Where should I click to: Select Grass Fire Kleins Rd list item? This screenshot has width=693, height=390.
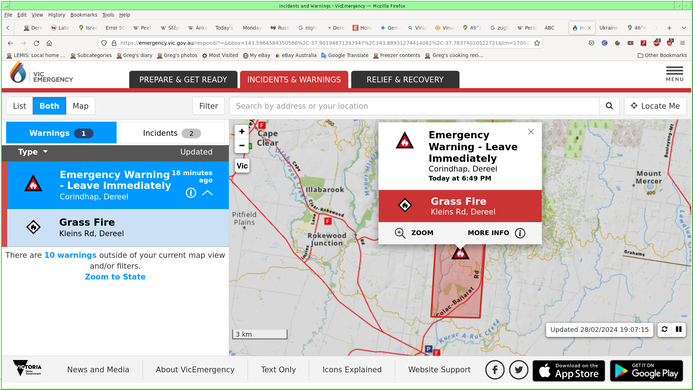point(118,227)
